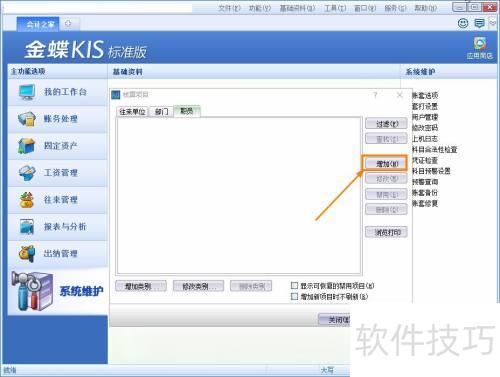Click the 删除类别 button

(251, 286)
